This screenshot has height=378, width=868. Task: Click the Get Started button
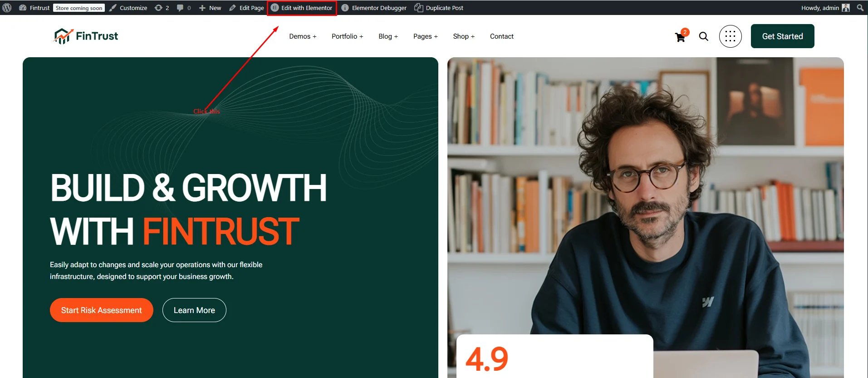(782, 36)
